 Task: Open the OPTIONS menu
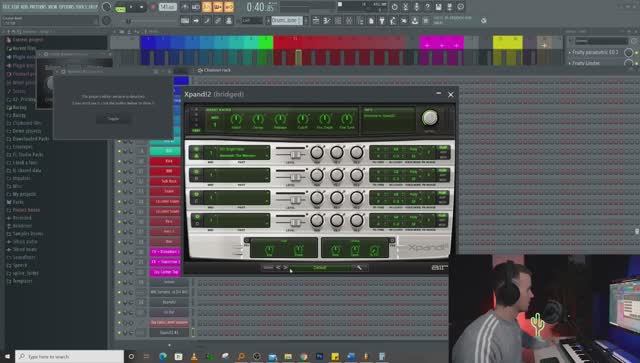click(x=66, y=7)
